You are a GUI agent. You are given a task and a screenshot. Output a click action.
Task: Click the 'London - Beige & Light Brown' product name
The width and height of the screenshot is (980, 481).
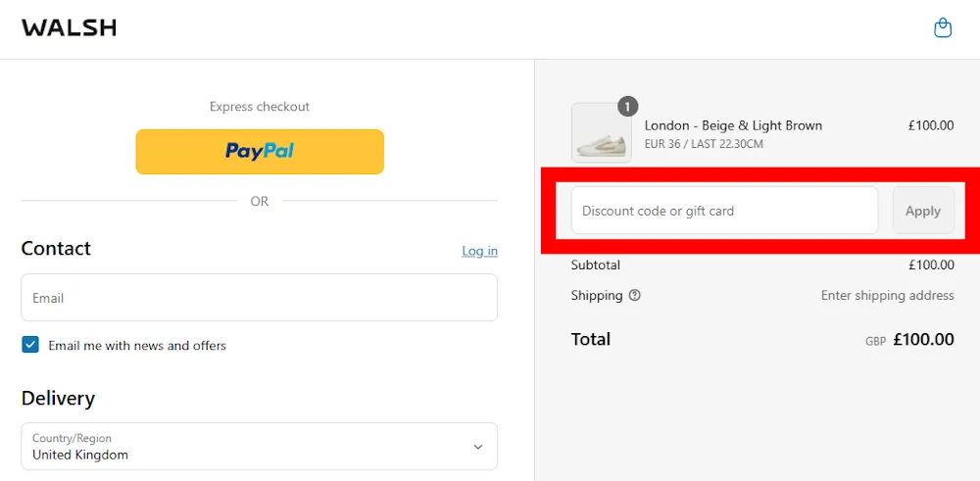click(733, 125)
